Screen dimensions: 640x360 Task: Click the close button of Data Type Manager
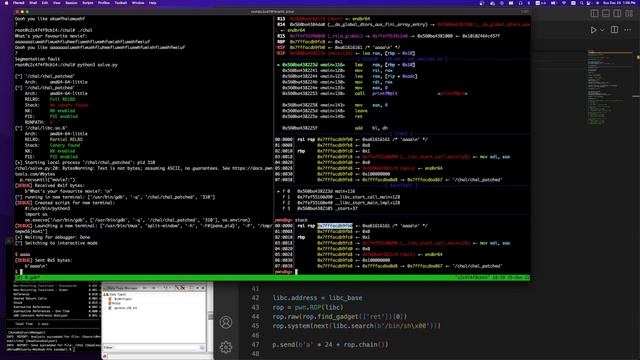(203, 288)
